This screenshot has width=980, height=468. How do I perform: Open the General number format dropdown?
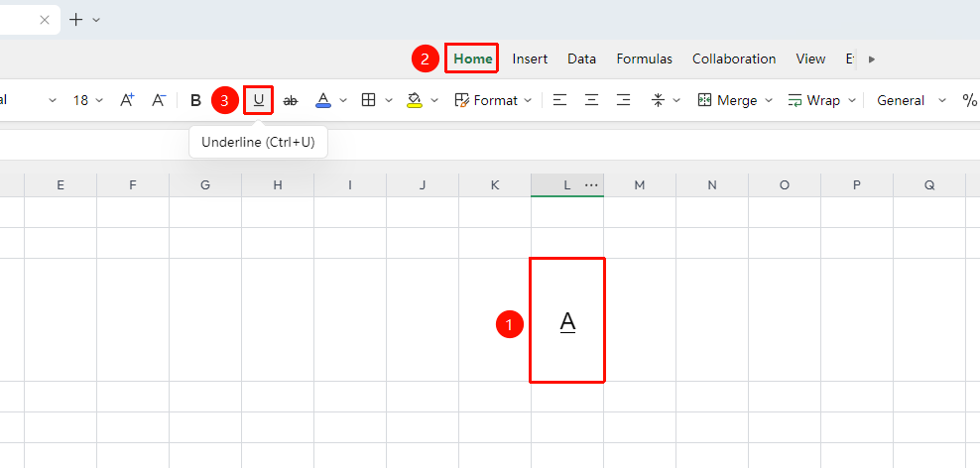[x=912, y=100]
